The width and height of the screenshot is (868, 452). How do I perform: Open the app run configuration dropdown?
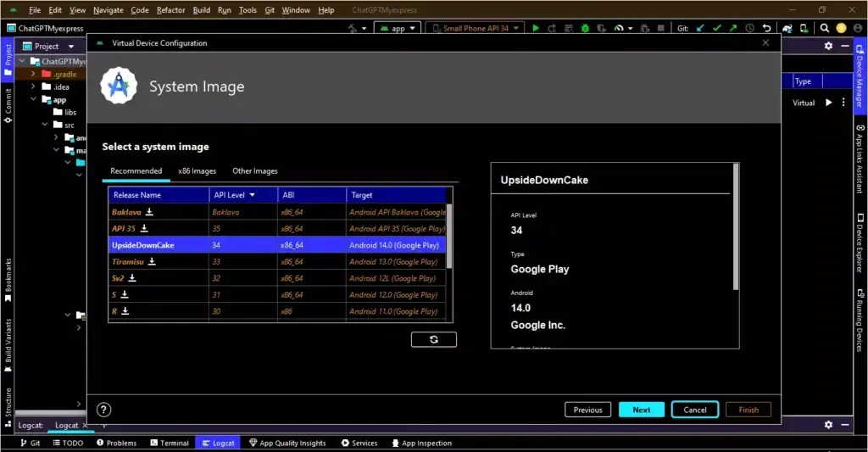(x=398, y=28)
